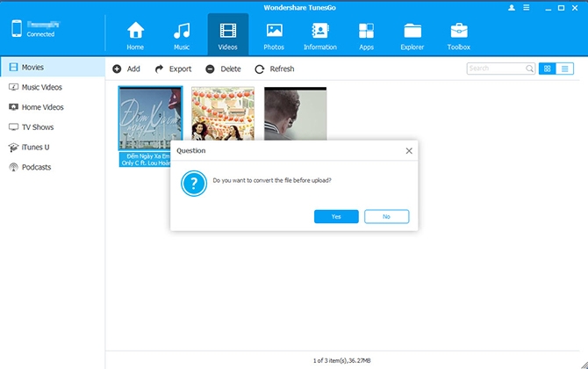Switch to grid view mode

point(548,69)
